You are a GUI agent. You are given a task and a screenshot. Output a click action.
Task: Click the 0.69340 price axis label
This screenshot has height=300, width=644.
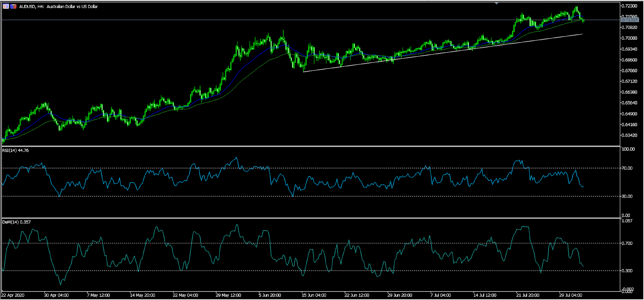[x=630, y=49]
